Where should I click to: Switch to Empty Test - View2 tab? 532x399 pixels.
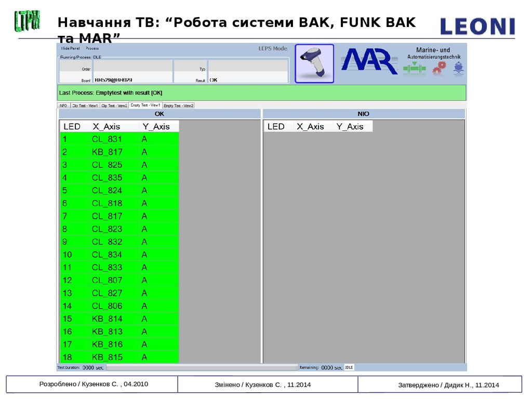178,105
